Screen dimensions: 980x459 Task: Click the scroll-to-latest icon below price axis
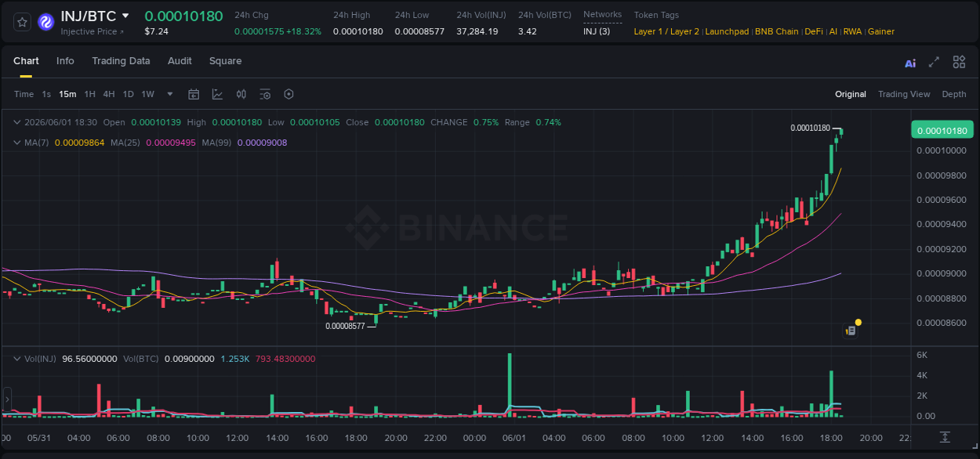click(x=945, y=437)
